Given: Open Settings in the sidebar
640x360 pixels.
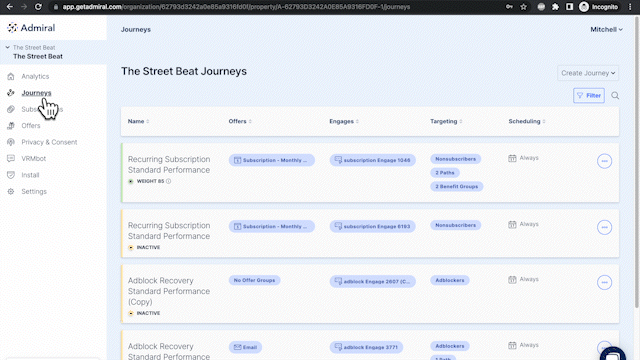Looking at the screenshot, I should click(x=34, y=191).
